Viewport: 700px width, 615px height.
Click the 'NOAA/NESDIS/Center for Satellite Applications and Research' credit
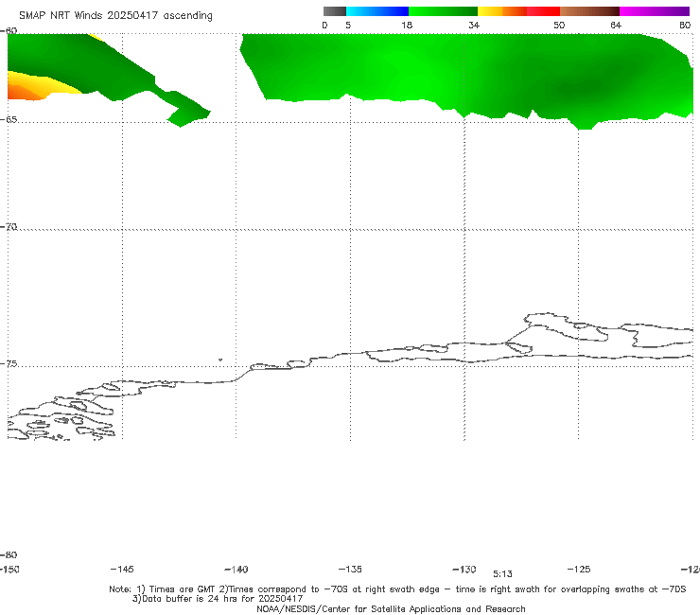coord(391,609)
